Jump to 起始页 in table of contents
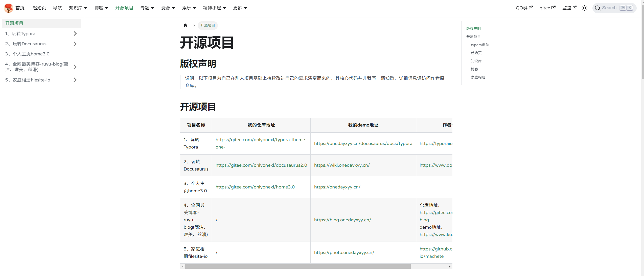644x276 pixels. (x=476, y=53)
